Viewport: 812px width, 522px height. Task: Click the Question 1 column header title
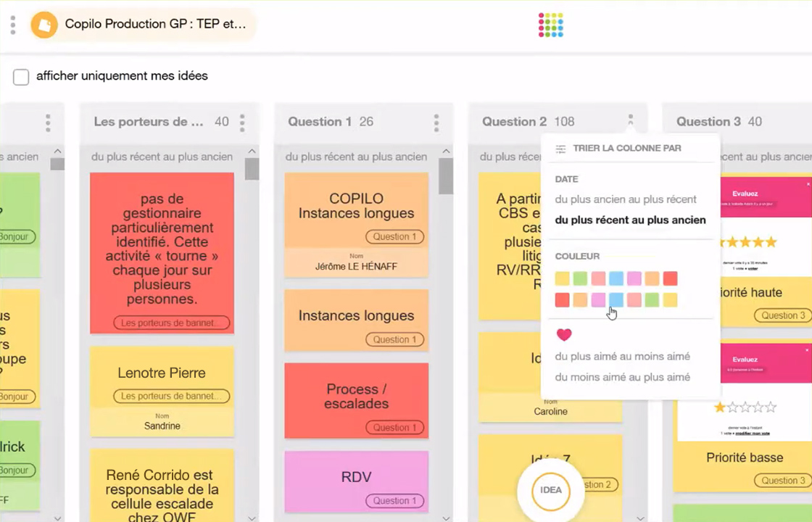click(x=320, y=122)
